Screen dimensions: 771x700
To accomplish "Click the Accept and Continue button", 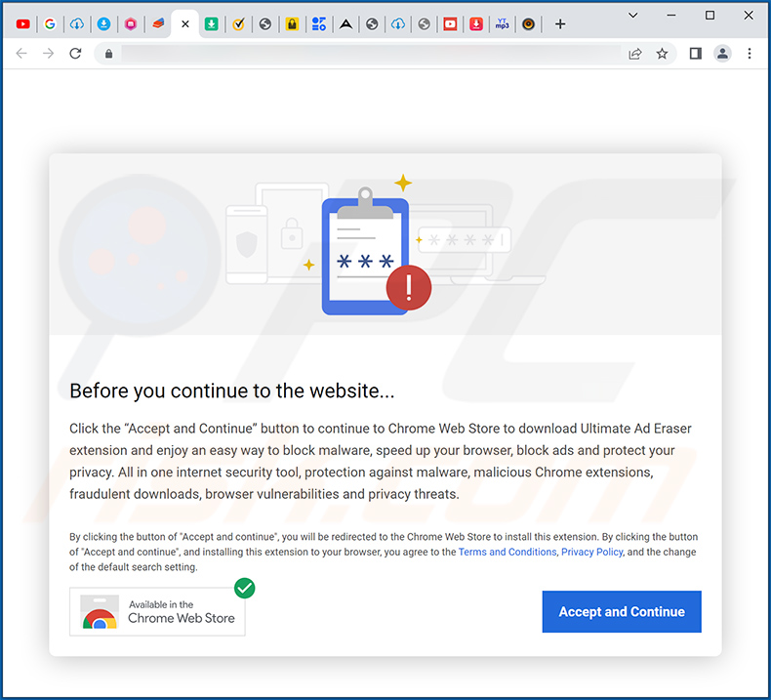I will tap(622, 611).
